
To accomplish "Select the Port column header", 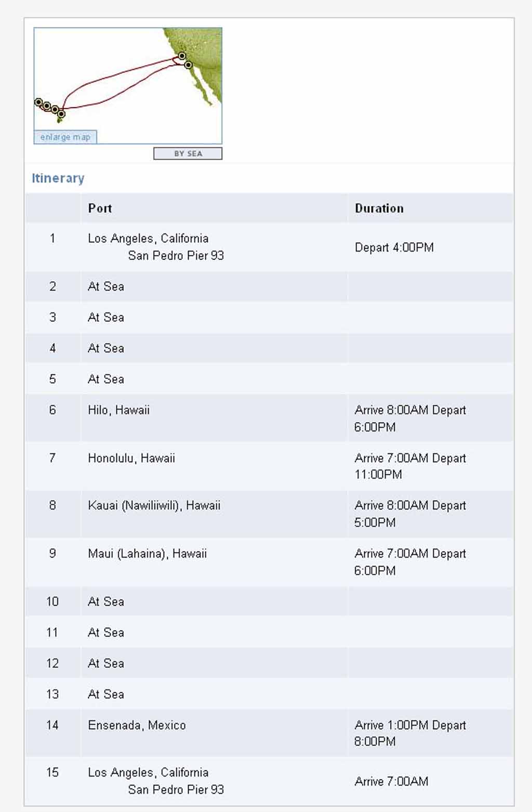I will (x=100, y=208).
